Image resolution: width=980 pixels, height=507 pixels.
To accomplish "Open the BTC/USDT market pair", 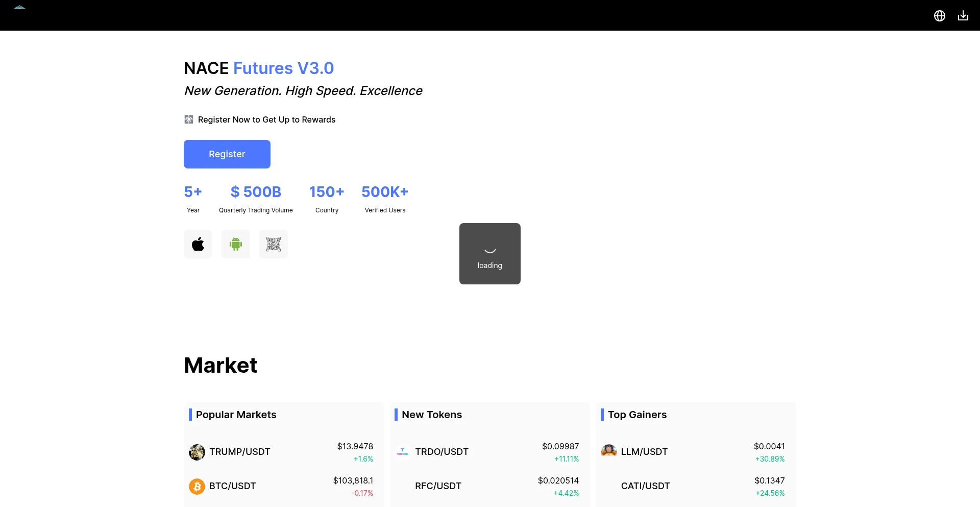I will (x=232, y=486).
